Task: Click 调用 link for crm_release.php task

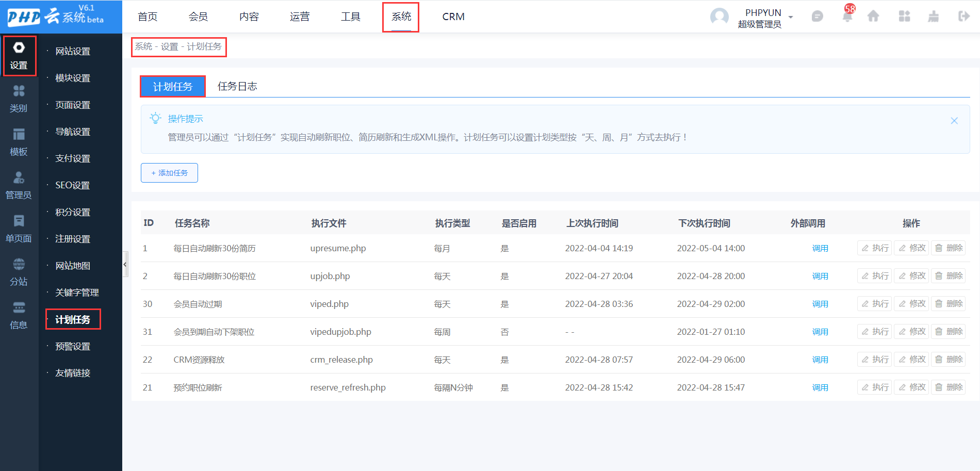Action: point(820,360)
